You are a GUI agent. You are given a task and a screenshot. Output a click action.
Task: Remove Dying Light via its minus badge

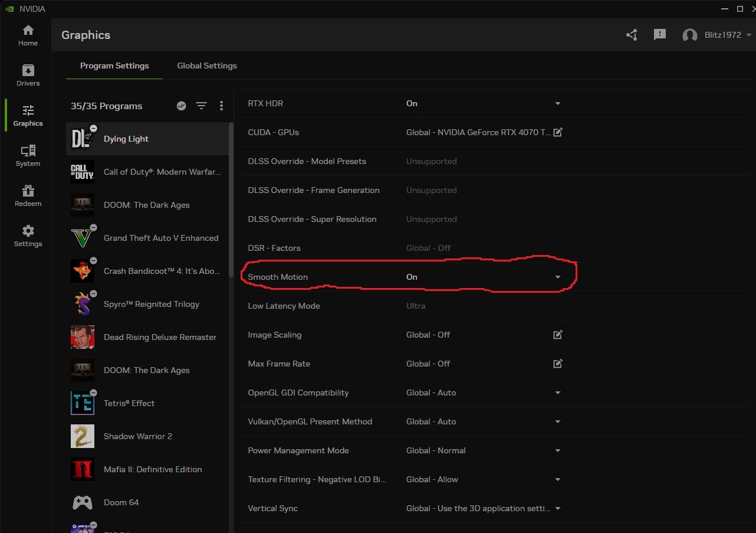(93, 128)
